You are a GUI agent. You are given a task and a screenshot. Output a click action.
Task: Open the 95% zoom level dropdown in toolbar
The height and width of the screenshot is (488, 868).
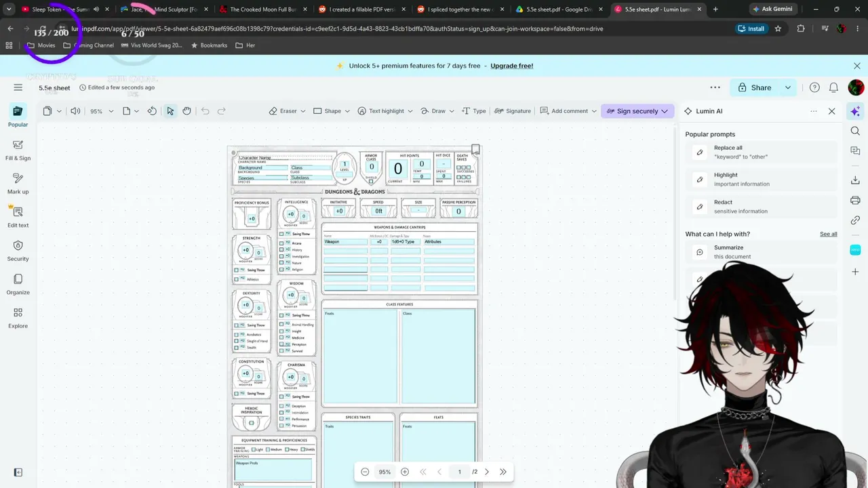pyautogui.click(x=101, y=111)
